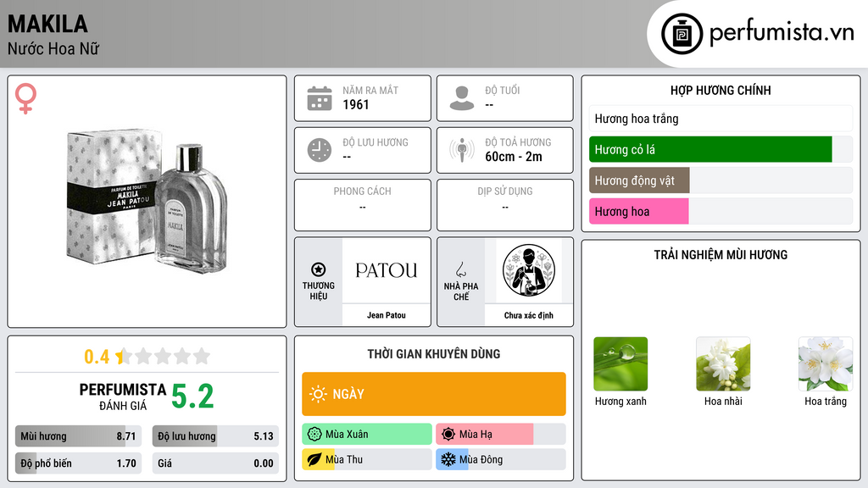Click the Phong cách style card

[363, 205]
